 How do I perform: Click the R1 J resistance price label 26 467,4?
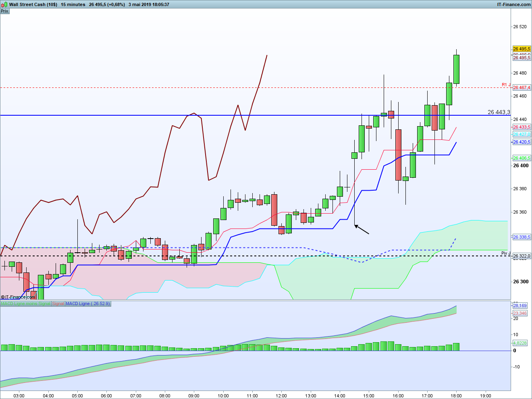[x=522, y=87]
